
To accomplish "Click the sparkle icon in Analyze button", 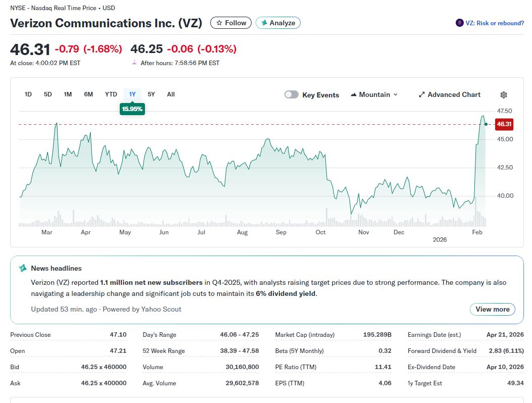I will click(x=264, y=23).
